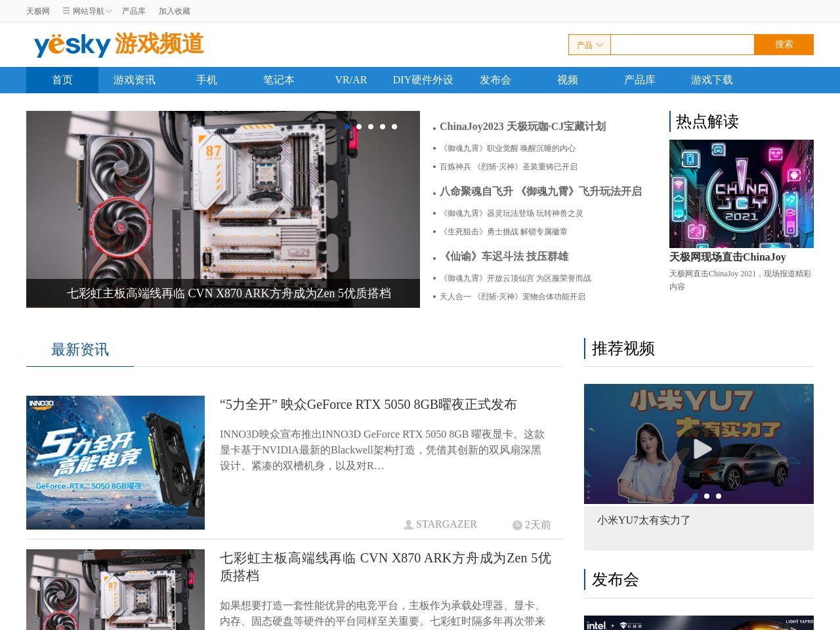
Task: Click the INNO3D RTX 5050 article thumbnail
Action: (x=115, y=463)
